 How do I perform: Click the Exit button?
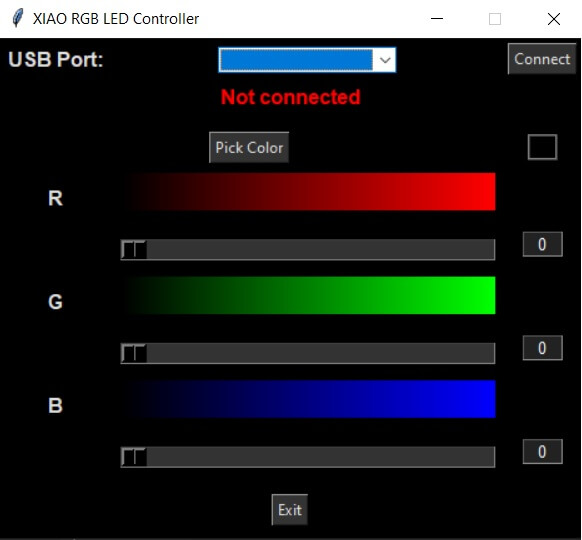(x=290, y=510)
